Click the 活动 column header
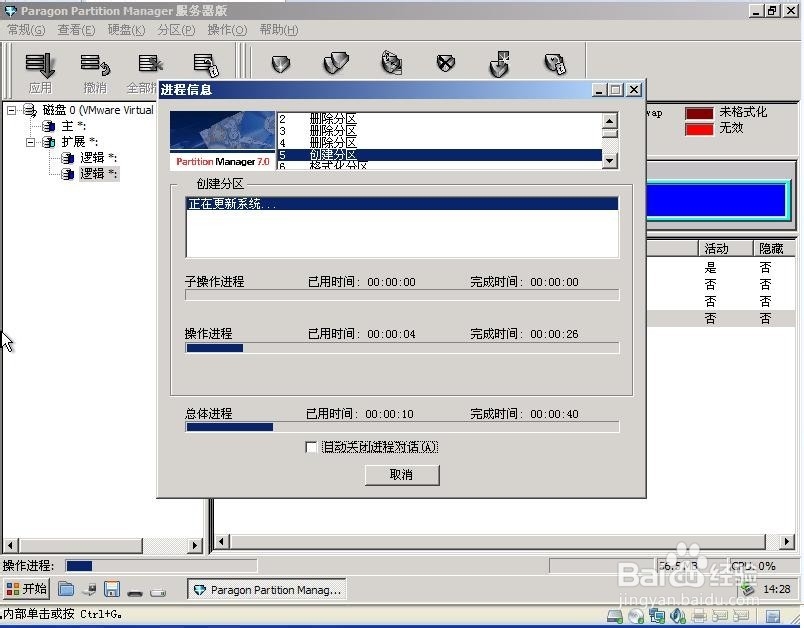 coord(725,249)
